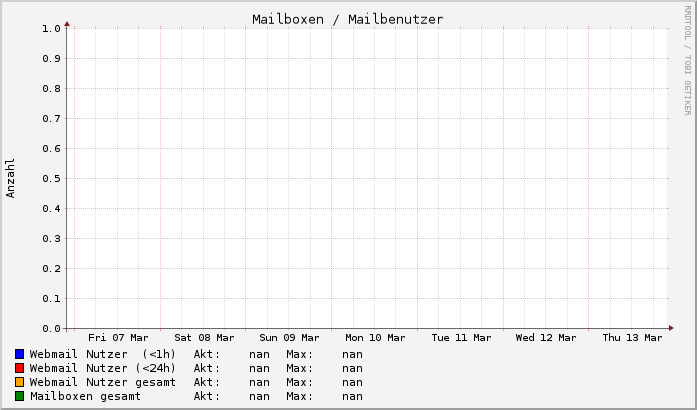
Task: Select the Mailboxen / Mailbenutzer chart title
Action: 347,19
